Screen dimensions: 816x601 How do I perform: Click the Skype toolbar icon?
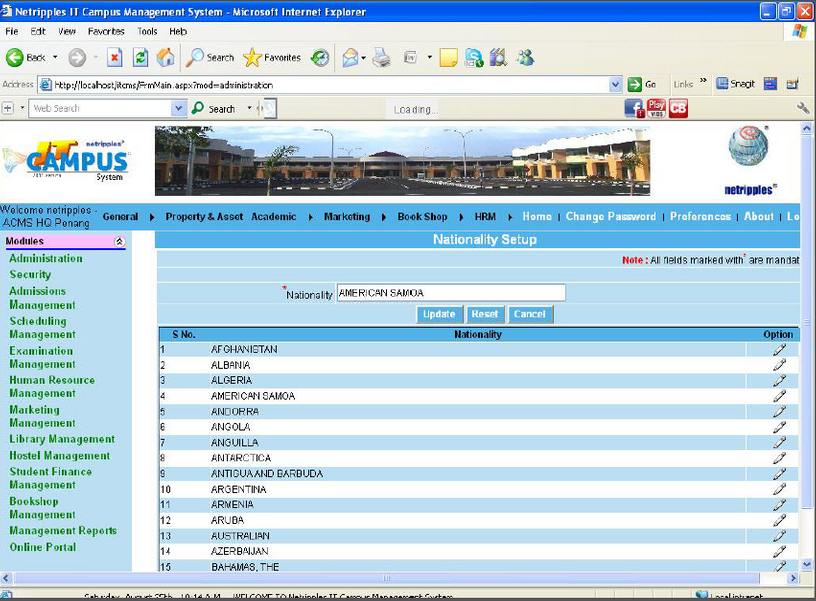pos(474,57)
